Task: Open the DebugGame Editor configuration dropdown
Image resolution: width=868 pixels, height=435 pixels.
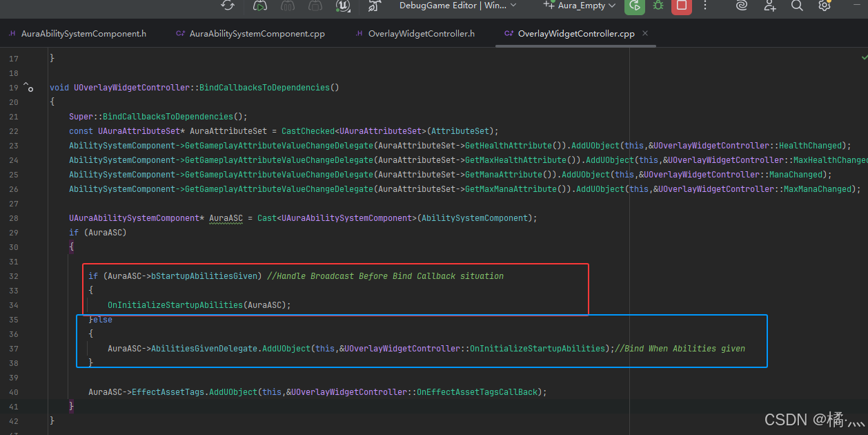Action: 458,6
